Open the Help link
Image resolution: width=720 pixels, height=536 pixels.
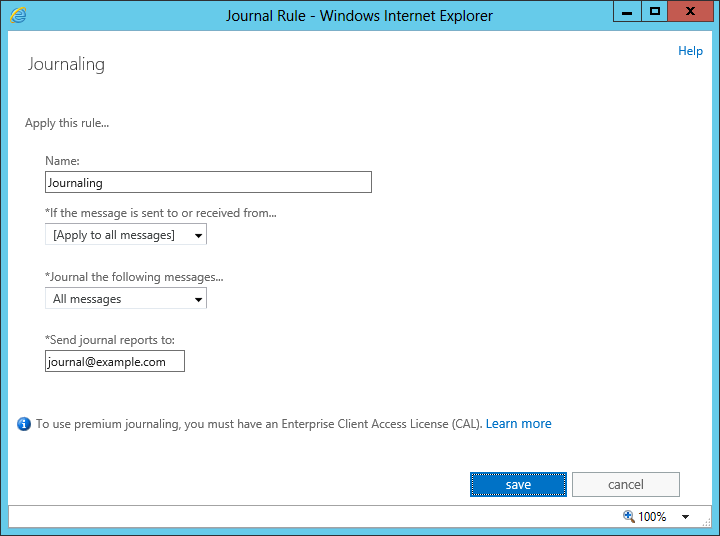tap(690, 51)
